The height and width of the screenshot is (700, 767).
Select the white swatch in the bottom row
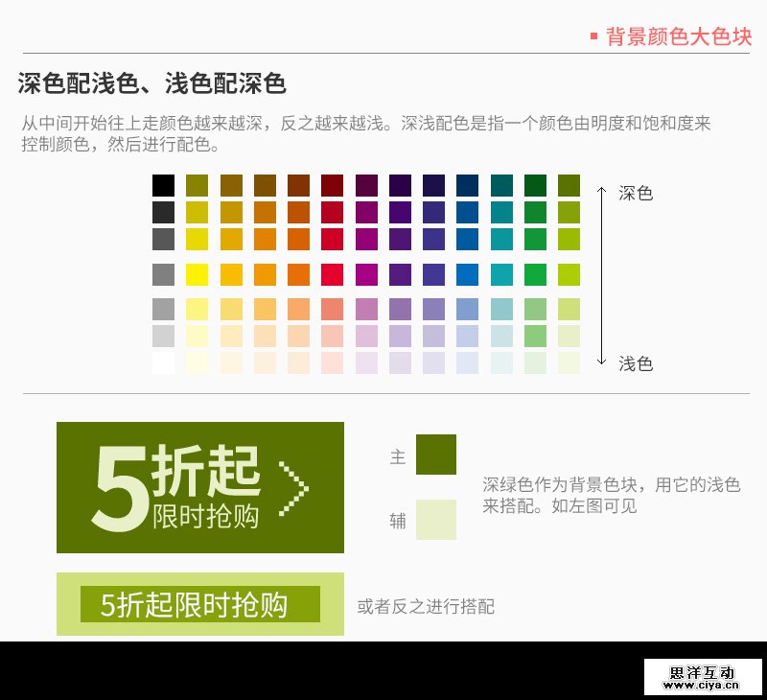(164, 362)
